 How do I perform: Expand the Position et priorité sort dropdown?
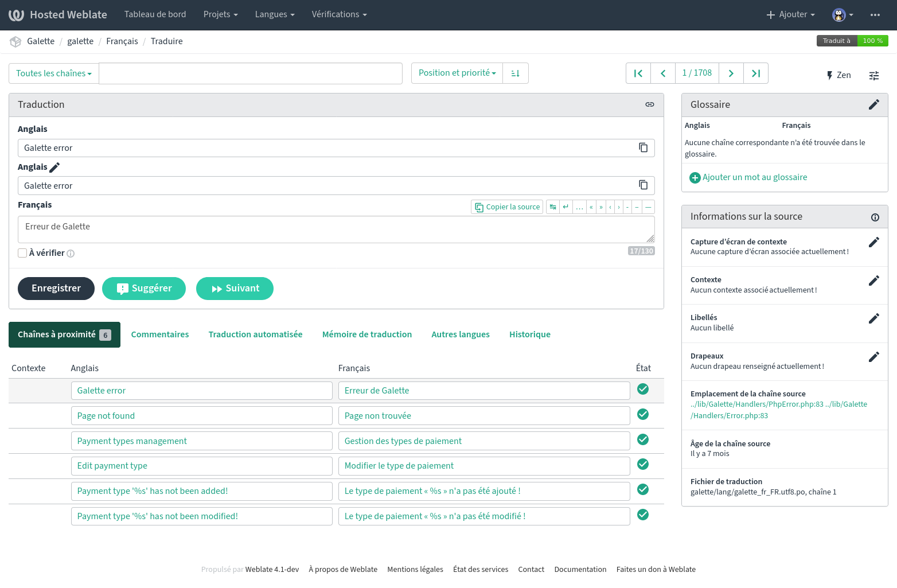tap(457, 73)
